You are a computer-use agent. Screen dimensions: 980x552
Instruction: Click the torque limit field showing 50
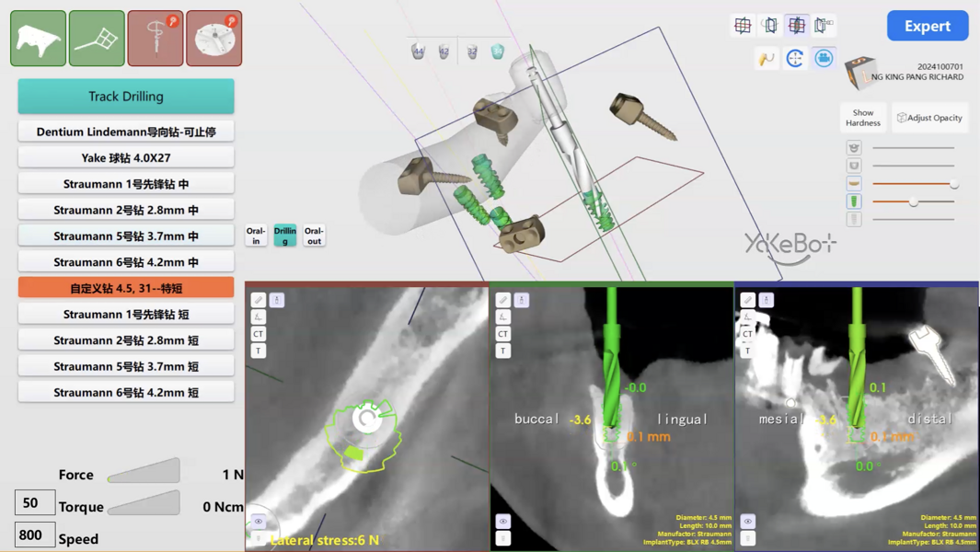pyautogui.click(x=35, y=502)
